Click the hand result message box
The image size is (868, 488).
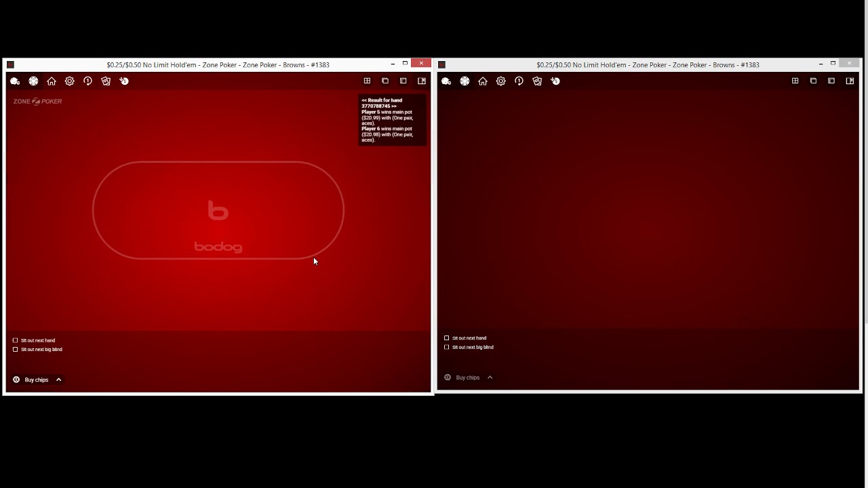tap(393, 120)
